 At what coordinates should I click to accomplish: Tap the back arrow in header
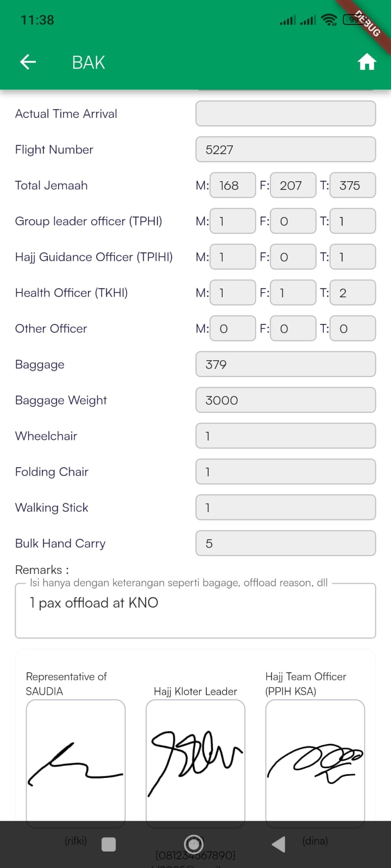click(28, 62)
